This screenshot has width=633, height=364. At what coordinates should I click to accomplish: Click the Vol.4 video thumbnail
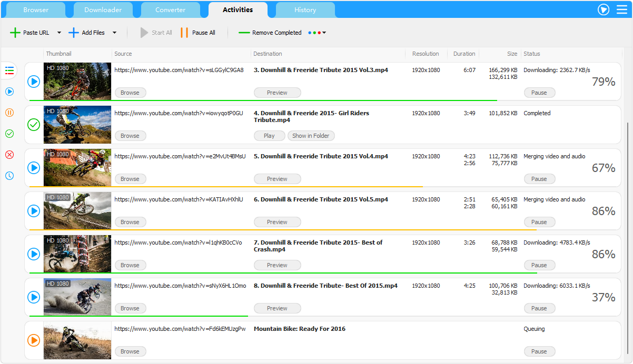click(x=77, y=168)
